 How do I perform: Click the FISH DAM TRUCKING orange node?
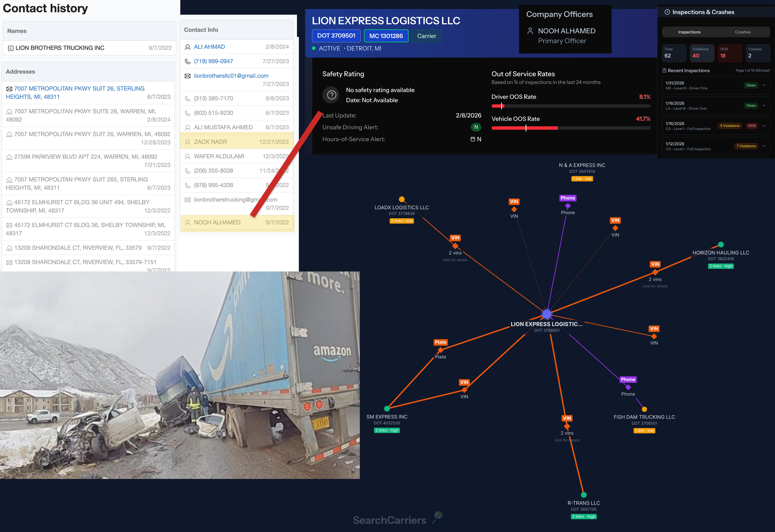click(x=644, y=409)
